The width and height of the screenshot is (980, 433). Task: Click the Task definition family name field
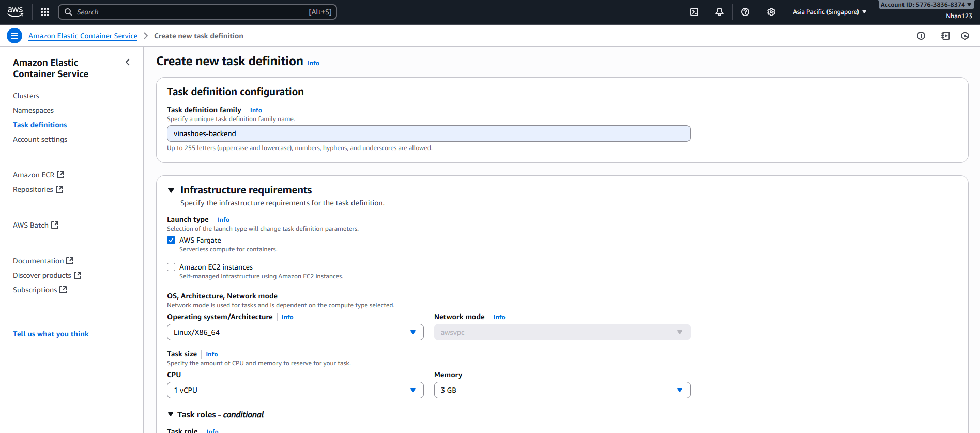click(428, 133)
